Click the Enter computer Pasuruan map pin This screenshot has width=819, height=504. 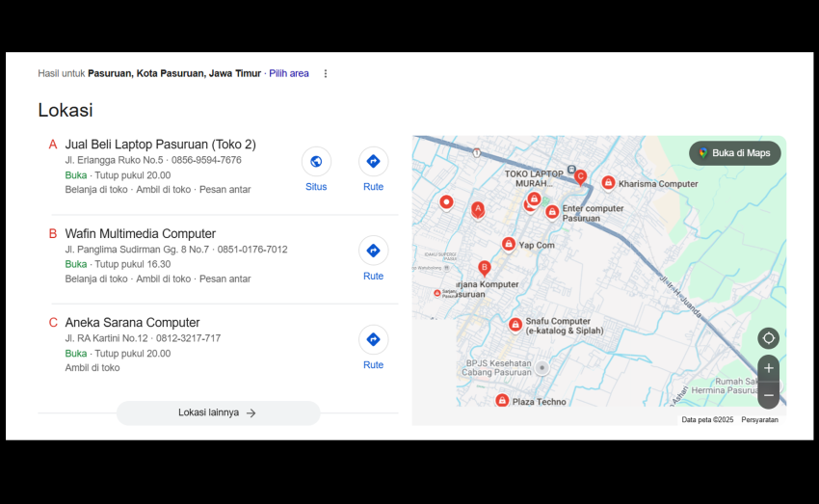point(551,211)
